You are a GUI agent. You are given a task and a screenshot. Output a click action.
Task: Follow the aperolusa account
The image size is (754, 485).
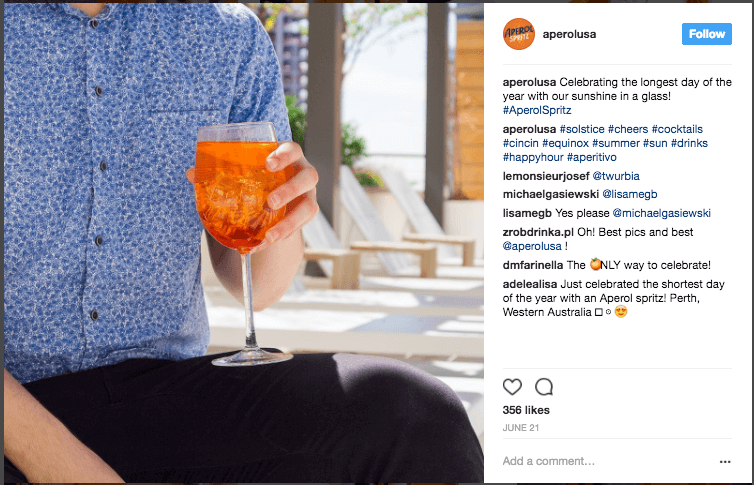point(706,34)
